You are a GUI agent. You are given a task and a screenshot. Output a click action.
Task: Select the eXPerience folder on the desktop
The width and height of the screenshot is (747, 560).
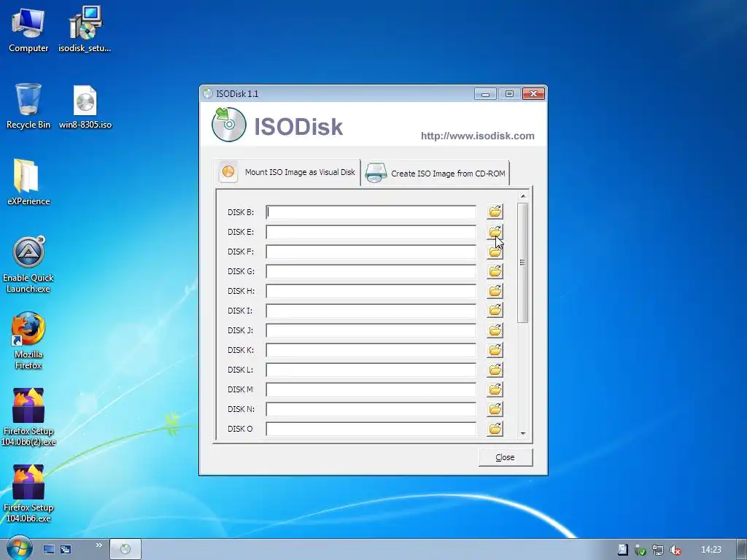tap(28, 182)
